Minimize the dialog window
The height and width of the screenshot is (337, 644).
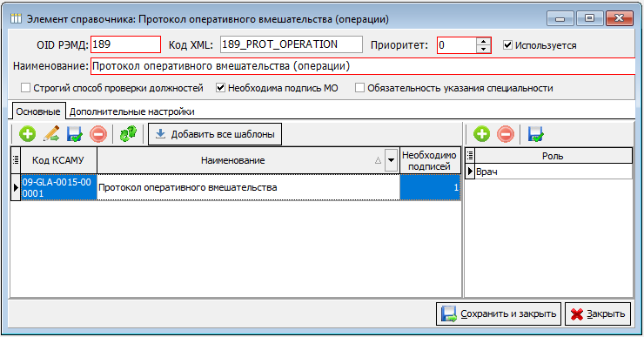560,18
